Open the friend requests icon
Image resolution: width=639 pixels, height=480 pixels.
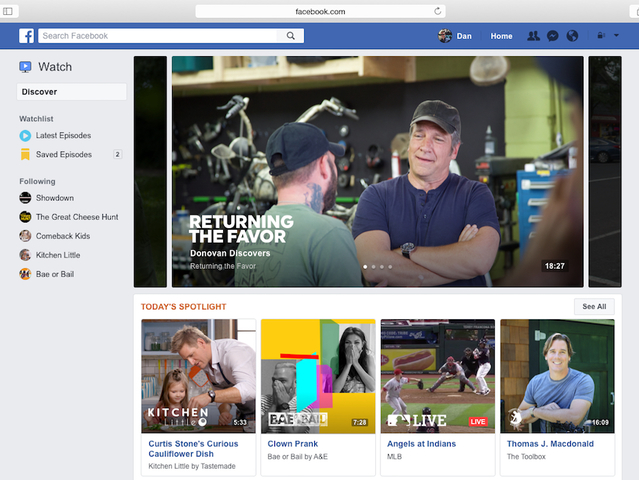tap(533, 36)
